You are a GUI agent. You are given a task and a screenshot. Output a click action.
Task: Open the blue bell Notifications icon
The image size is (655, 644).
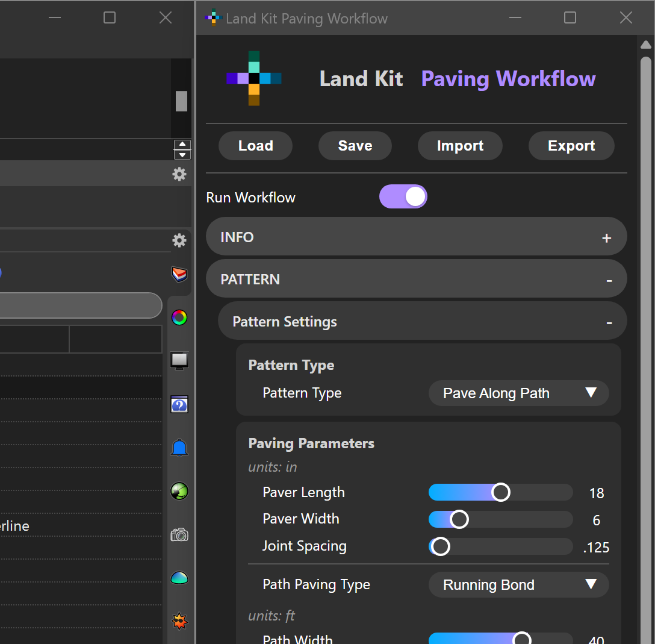pos(179,448)
